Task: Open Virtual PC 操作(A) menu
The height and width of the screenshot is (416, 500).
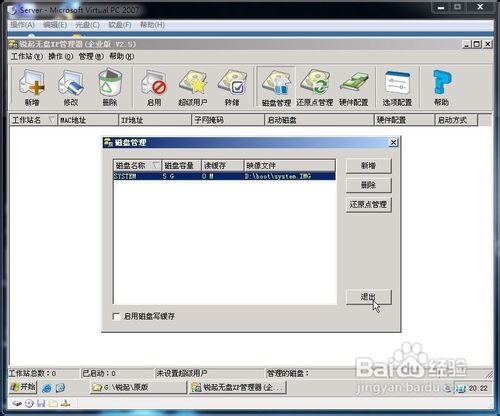Action: point(22,25)
